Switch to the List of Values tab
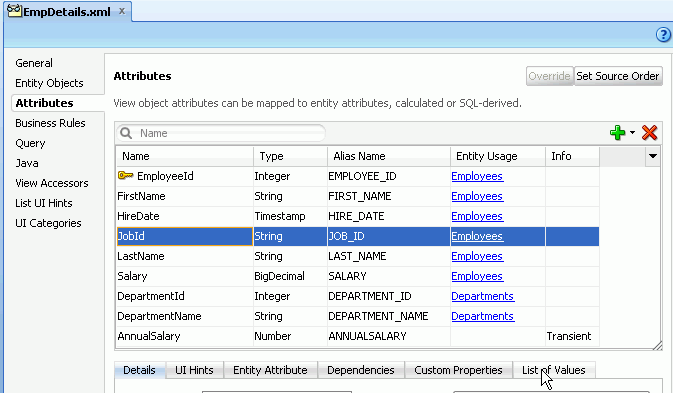The width and height of the screenshot is (673, 393). click(x=554, y=370)
